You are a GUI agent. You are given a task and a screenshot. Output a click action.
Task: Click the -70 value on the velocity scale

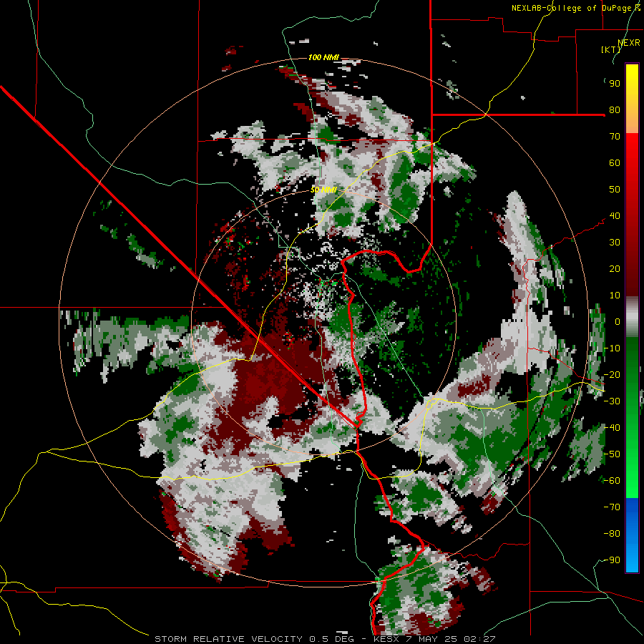[612, 507]
